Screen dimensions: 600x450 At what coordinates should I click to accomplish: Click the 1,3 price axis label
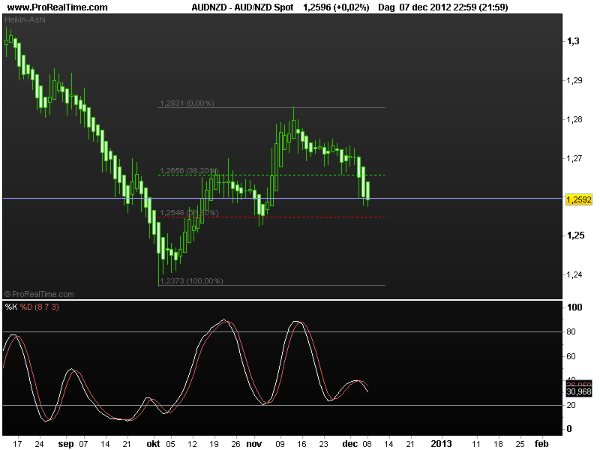coord(573,41)
